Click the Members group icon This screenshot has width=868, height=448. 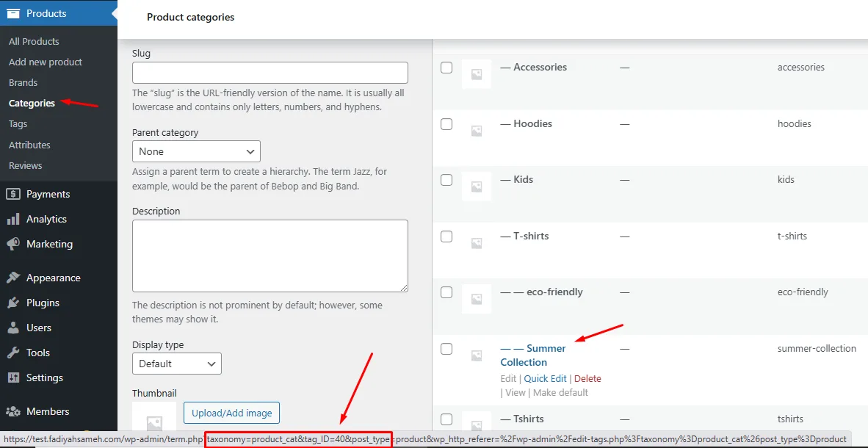[x=13, y=411]
